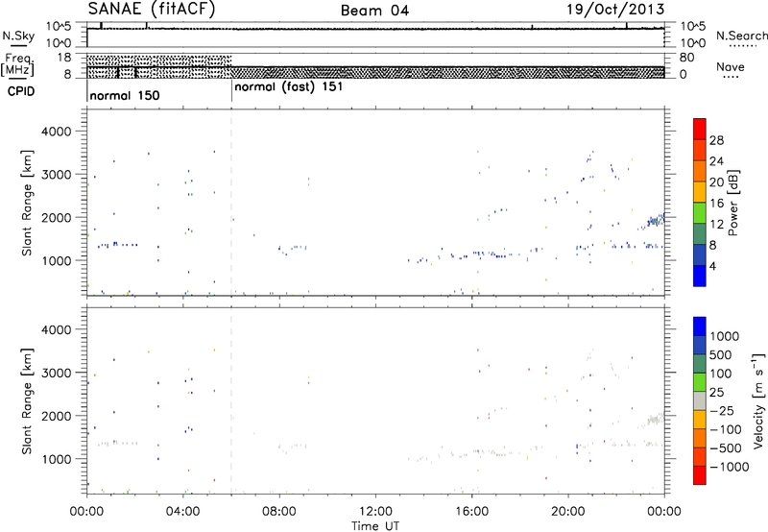Click the -1000 velocity scale label
This screenshot has width=768, height=532.
pos(729,467)
